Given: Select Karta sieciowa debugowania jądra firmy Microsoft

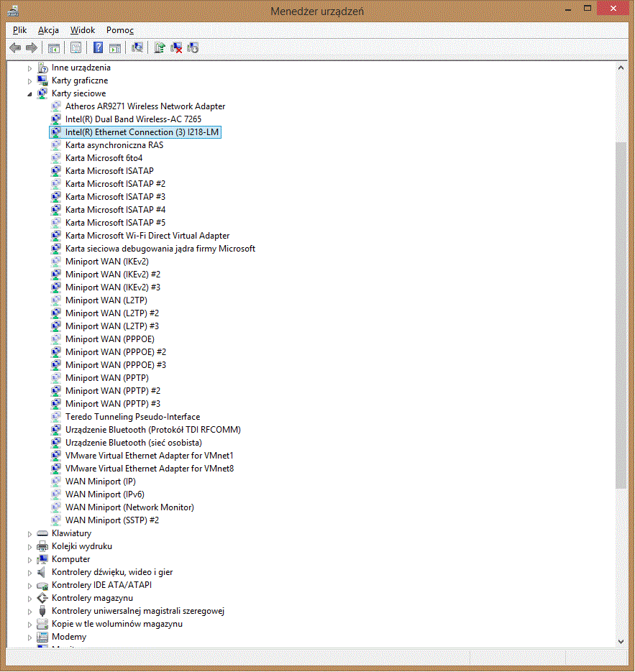Looking at the screenshot, I should [x=160, y=248].
